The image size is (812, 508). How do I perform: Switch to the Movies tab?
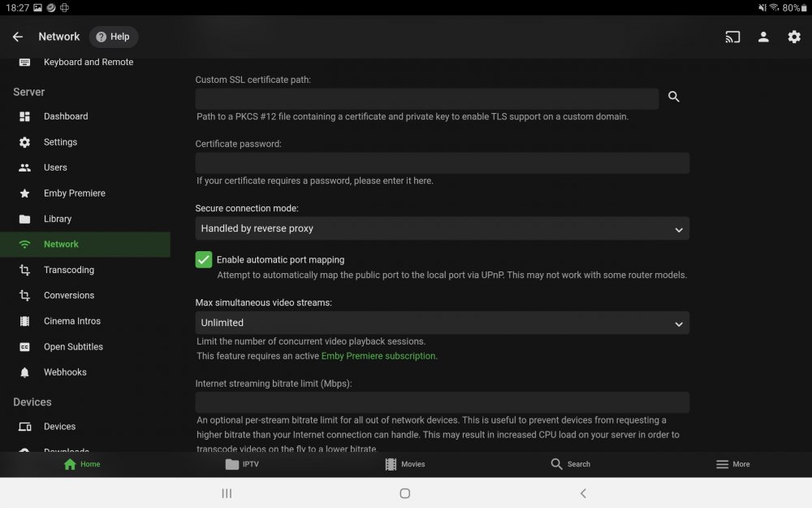click(x=405, y=464)
